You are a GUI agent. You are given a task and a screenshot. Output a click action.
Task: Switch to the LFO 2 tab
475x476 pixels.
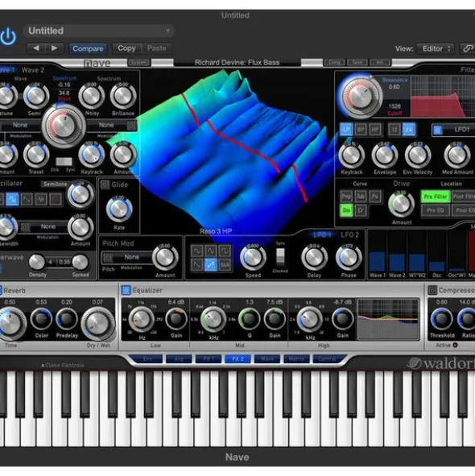349,234
